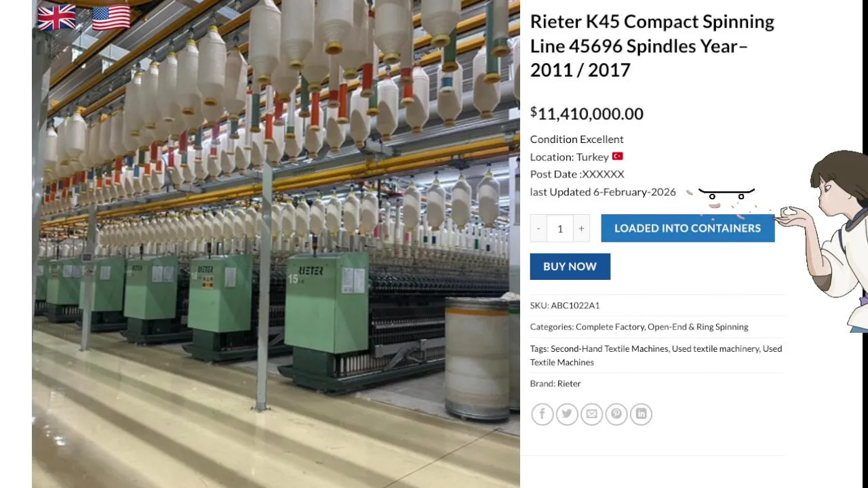Click the quantity input field
Screen dimensions: 868x488
pos(560,228)
